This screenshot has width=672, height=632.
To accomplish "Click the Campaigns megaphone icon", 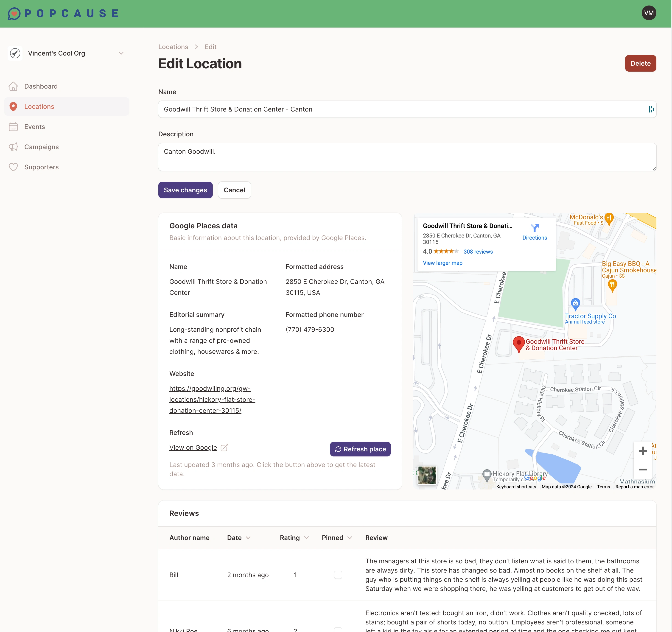I will tap(13, 147).
